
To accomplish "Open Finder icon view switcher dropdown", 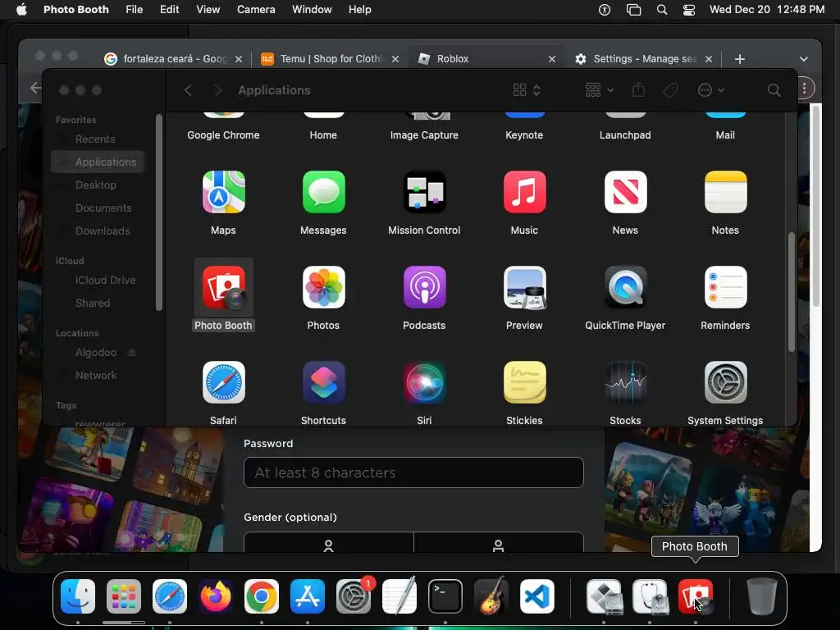I will pos(527,90).
